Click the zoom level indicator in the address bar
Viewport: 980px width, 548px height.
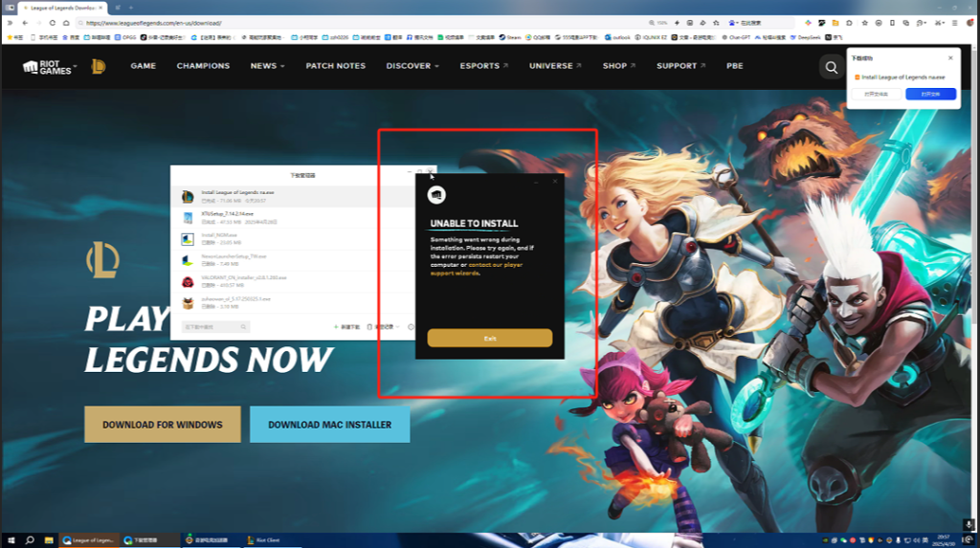[x=658, y=23]
